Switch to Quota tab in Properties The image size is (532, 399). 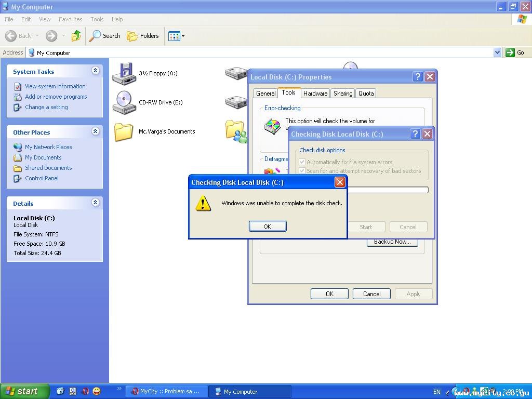point(366,94)
